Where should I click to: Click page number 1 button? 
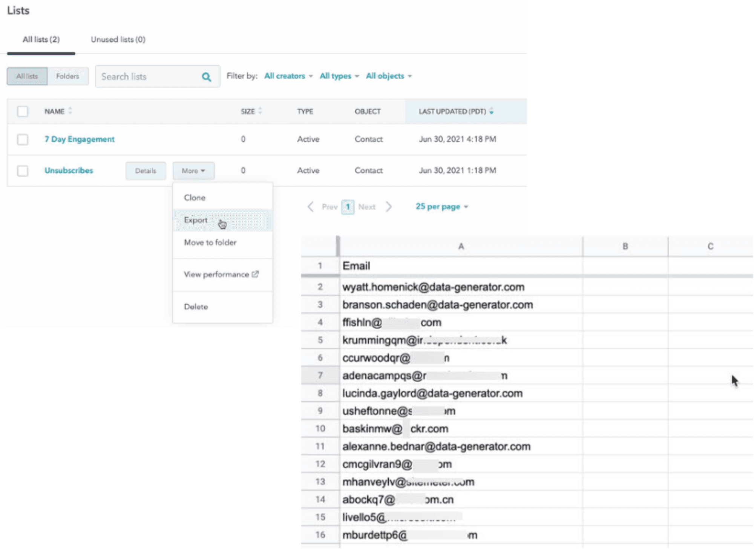[348, 207]
